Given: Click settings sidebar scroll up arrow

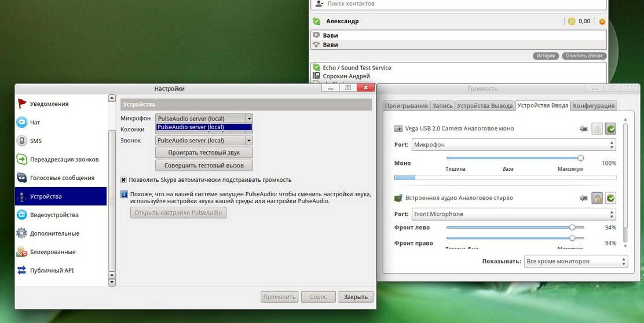Looking at the screenshot, I should click(x=112, y=98).
